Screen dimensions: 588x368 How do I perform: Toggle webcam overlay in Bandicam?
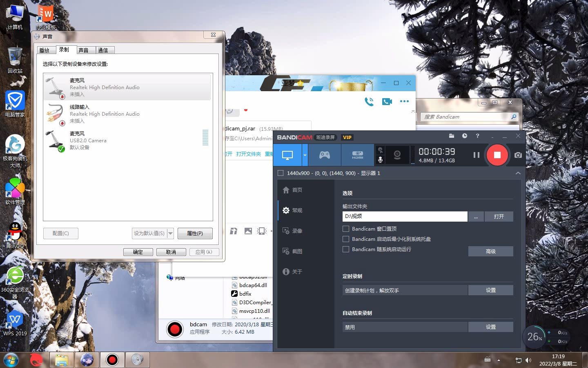pos(397,155)
